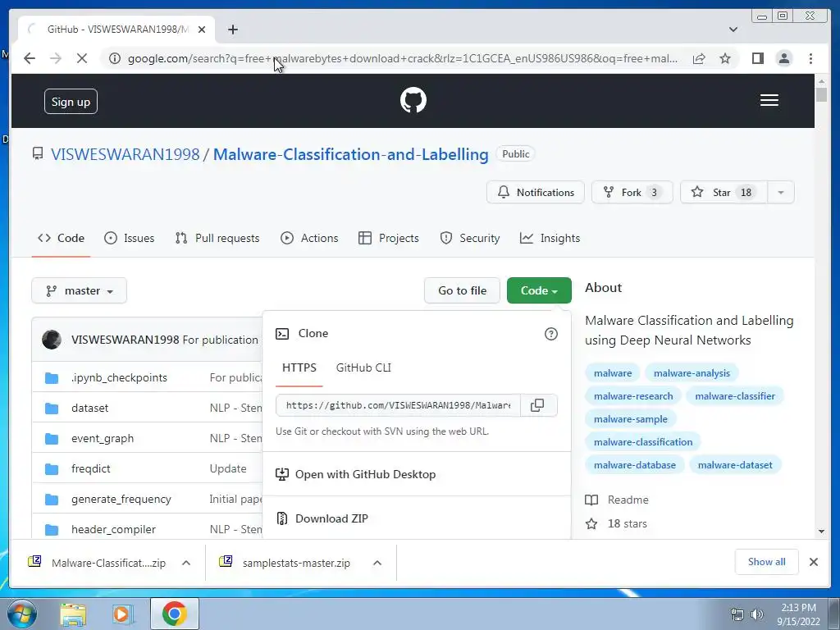Open the freqdict folder
Viewport: 840px width, 630px height.
pos(90,468)
